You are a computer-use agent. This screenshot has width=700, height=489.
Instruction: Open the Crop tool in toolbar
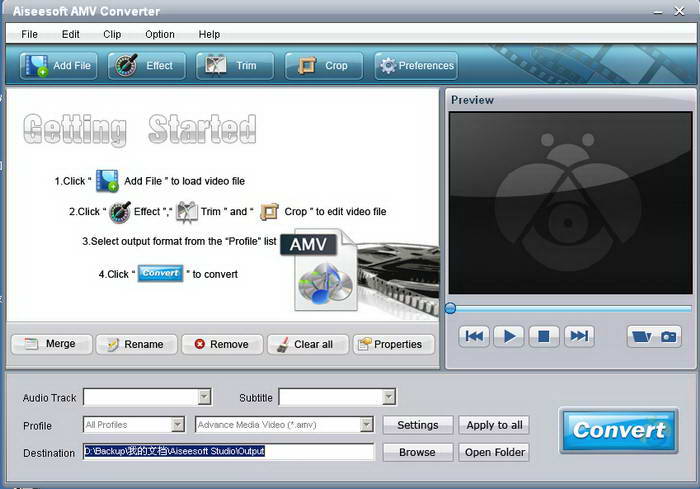(324, 66)
